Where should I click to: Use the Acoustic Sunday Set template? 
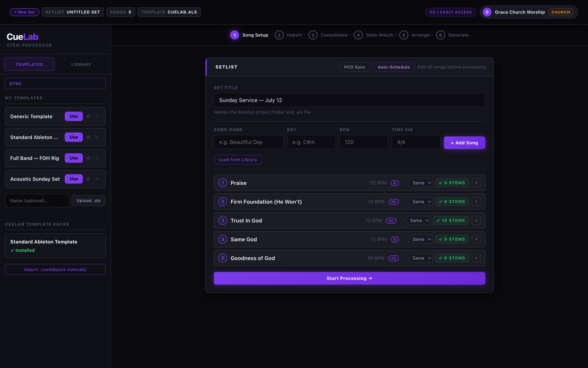(74, 179)
